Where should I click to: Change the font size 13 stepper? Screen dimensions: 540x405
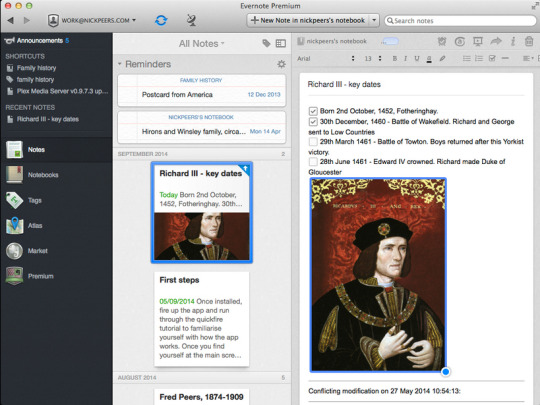click(x=380, y=59)
